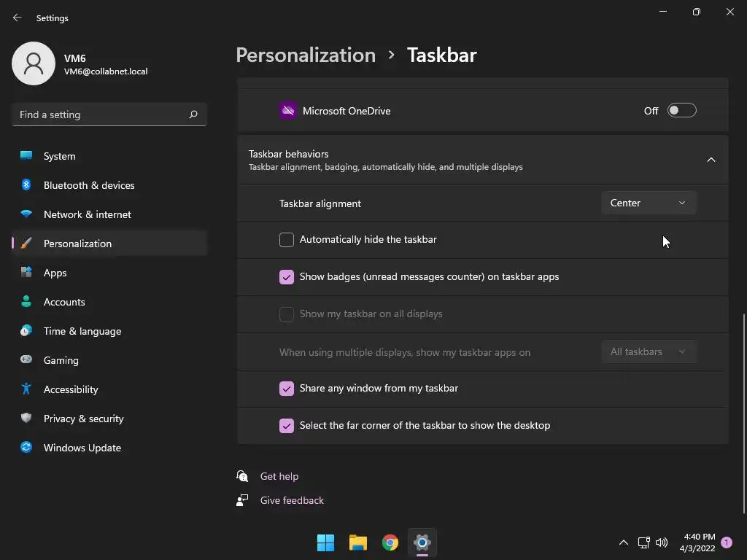747x560 pixels.
Task: Launch Chrome from the taskbar
Action: point(390,542)
